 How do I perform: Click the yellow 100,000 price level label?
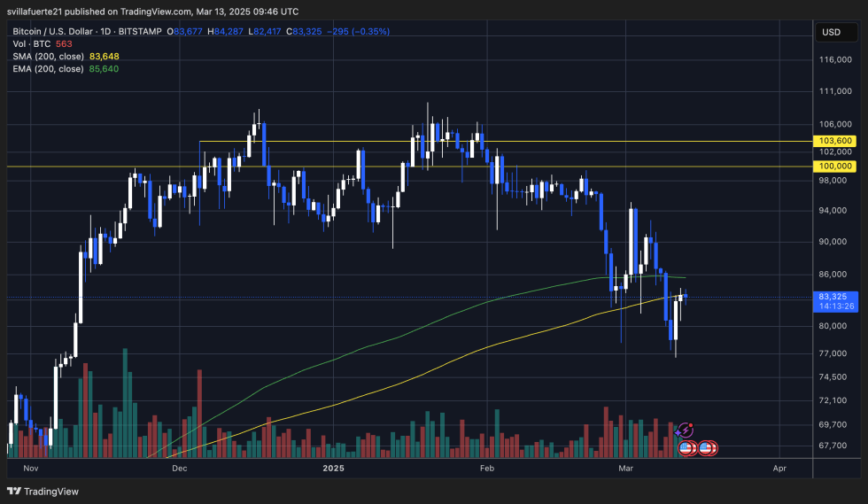pos(836,166)
